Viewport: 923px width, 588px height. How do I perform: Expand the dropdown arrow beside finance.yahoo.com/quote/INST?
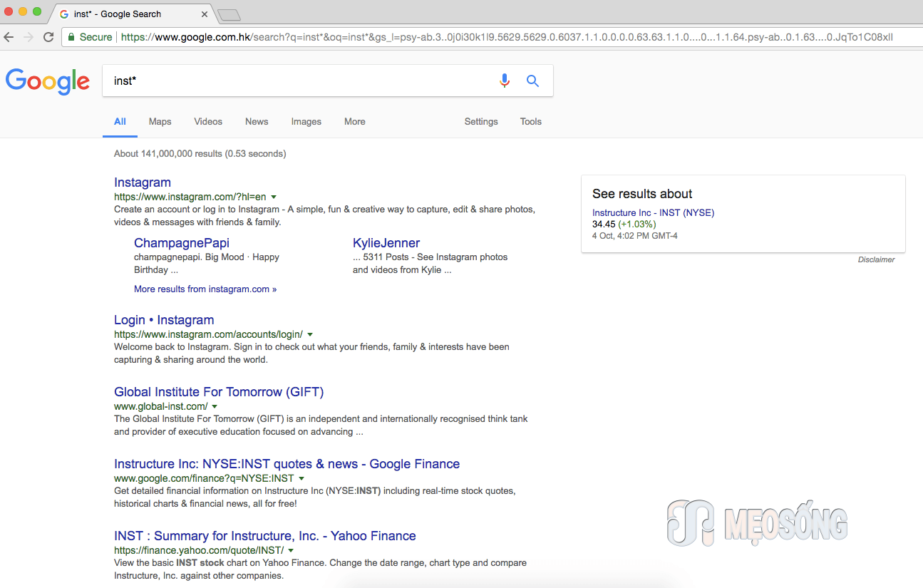(291, 550)
